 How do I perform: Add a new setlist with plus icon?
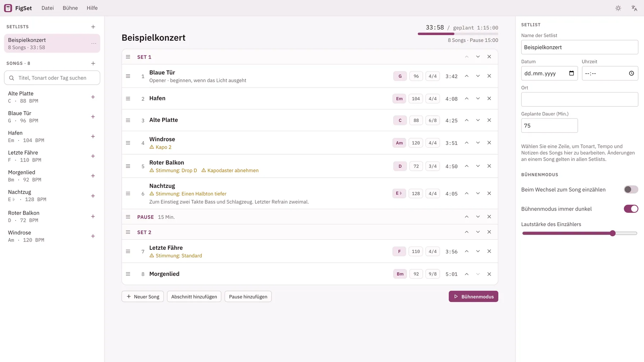point(93,27)
